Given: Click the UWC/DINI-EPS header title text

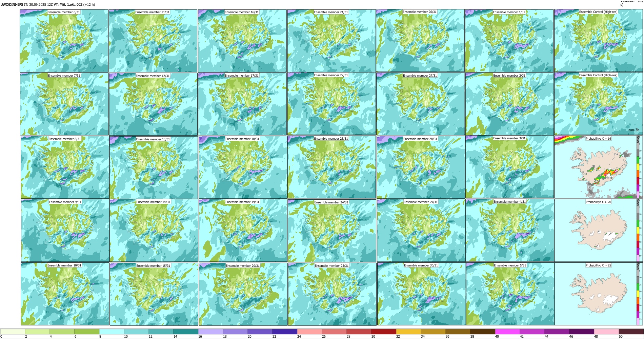Looking at the screenshot, I should (12, 5).
